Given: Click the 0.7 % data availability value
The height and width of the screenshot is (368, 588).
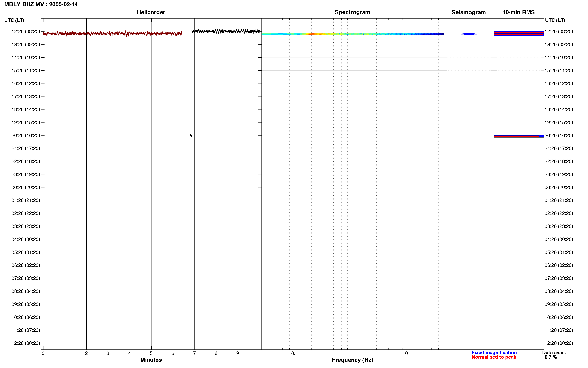Looking at the screenshot, I should (x=551, y=357).
